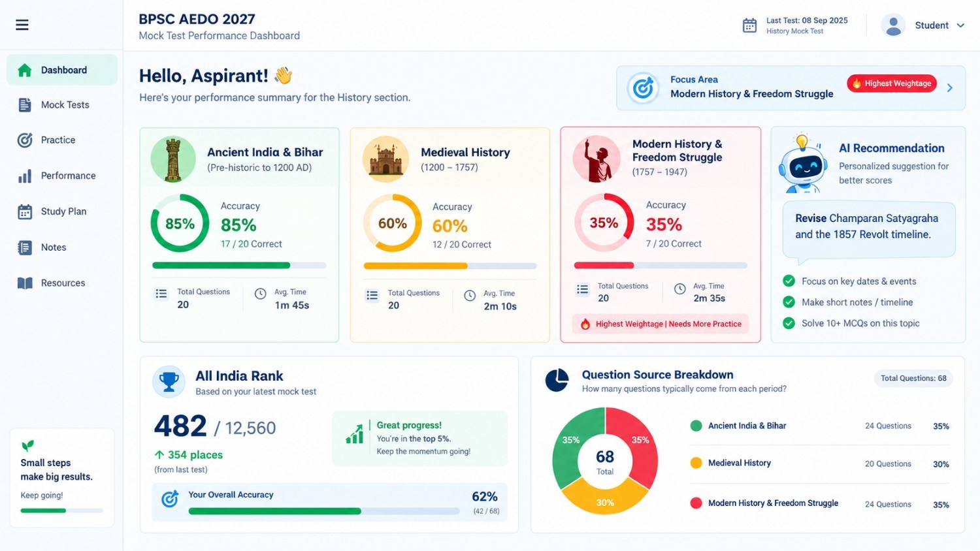Click the Resources book icon
This screenshot has width=980, height=551.
(x=25, y=283)
